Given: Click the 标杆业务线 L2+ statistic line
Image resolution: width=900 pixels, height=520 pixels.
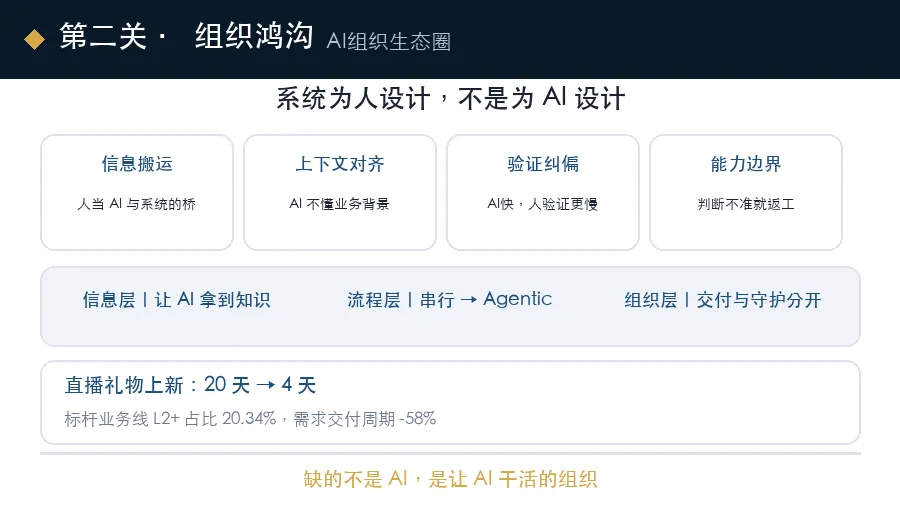Looking at the screenshot, I should coord(250,419).
